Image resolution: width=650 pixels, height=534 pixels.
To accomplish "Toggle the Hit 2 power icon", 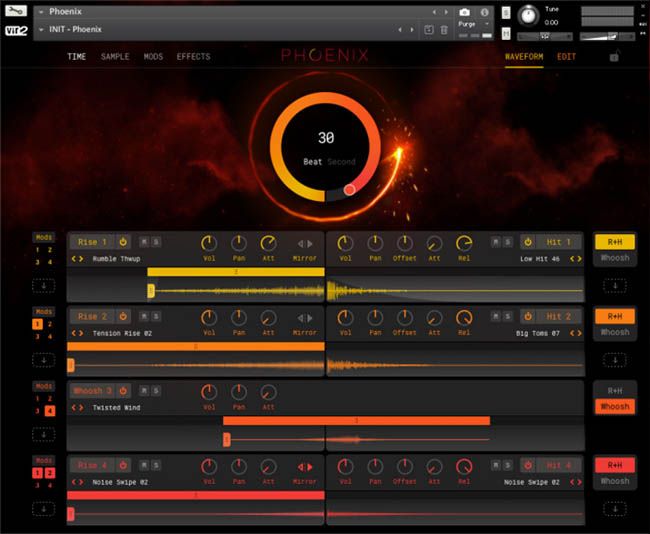I will click(528, 316).
